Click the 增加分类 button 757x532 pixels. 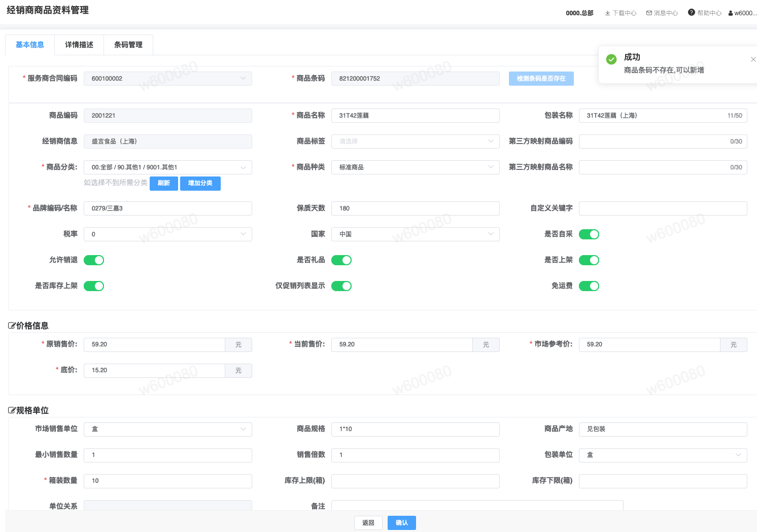pos(200,183)
